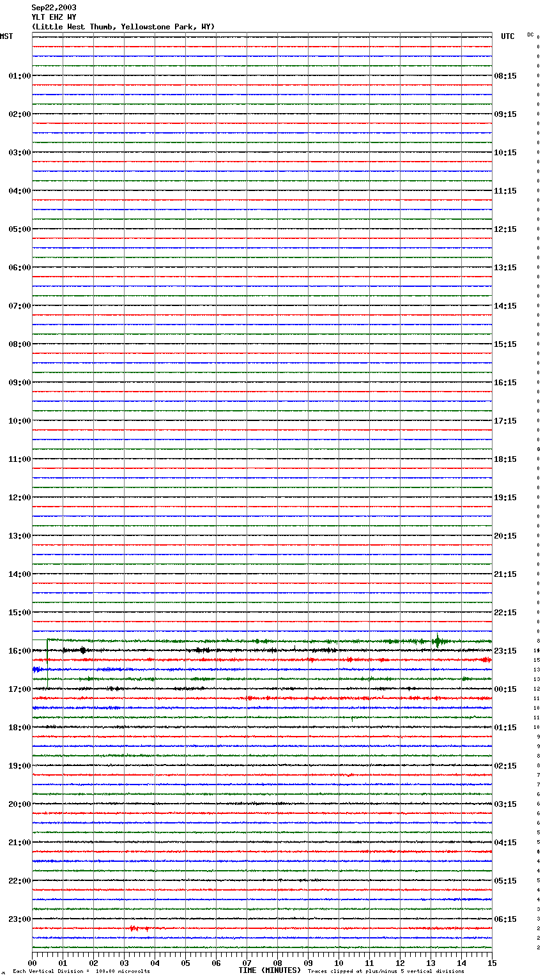Image resolution: width=543 pixels, height=980 pixels.
Task: Click the 06:15 UTC time label
Action: coord(505,919)
